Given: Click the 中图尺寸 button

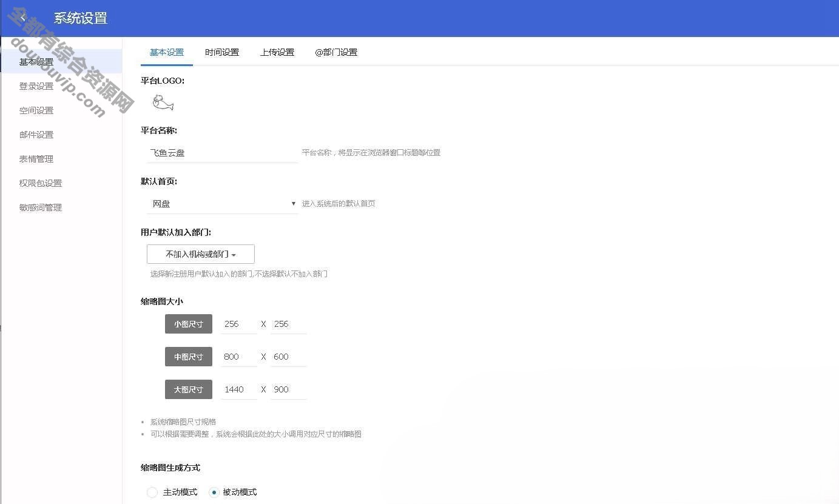Looking at the screenshot, I should 189,357.
